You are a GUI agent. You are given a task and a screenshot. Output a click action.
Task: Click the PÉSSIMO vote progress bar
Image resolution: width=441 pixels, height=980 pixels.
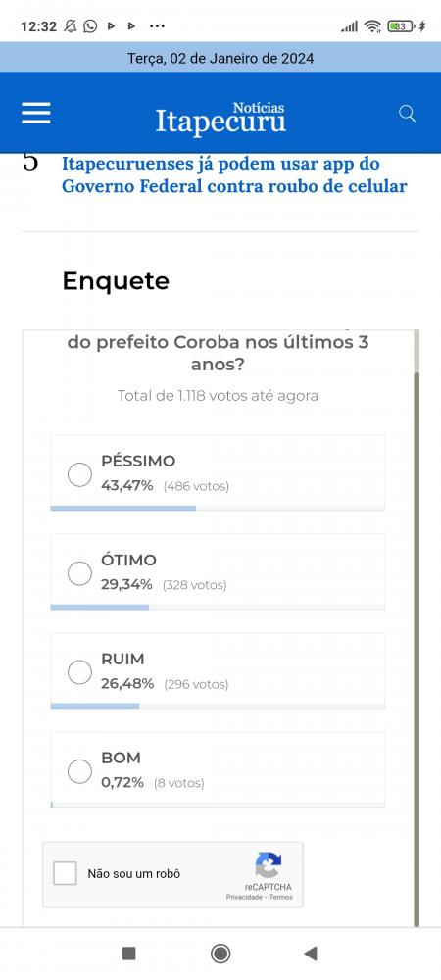coord(218,508)
